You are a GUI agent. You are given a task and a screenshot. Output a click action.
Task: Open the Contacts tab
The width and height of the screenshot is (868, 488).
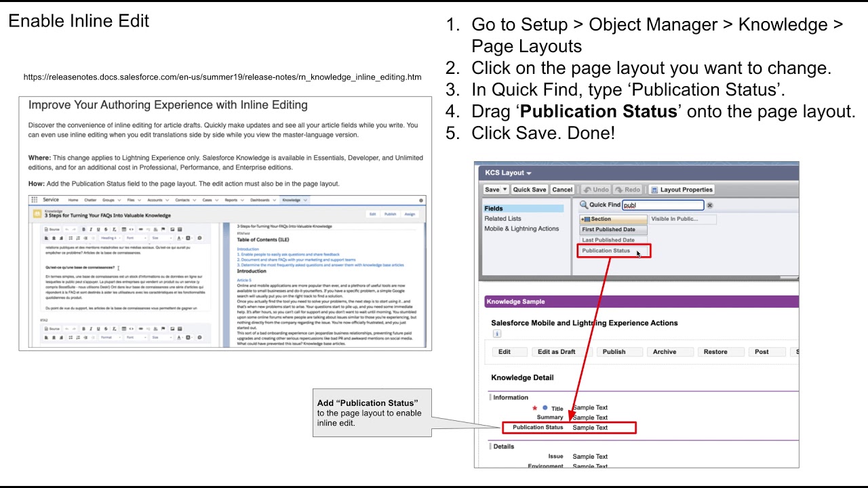[186, 200]
